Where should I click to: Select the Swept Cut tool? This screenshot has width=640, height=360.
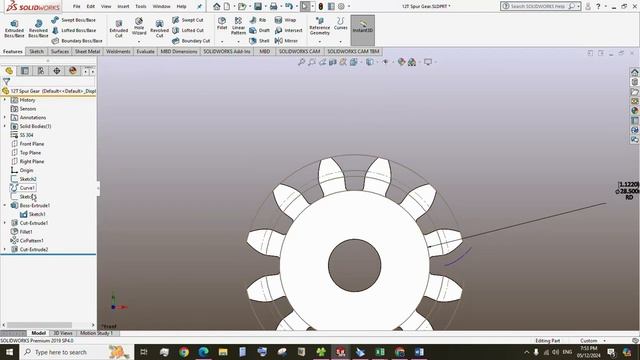point(188,20)
